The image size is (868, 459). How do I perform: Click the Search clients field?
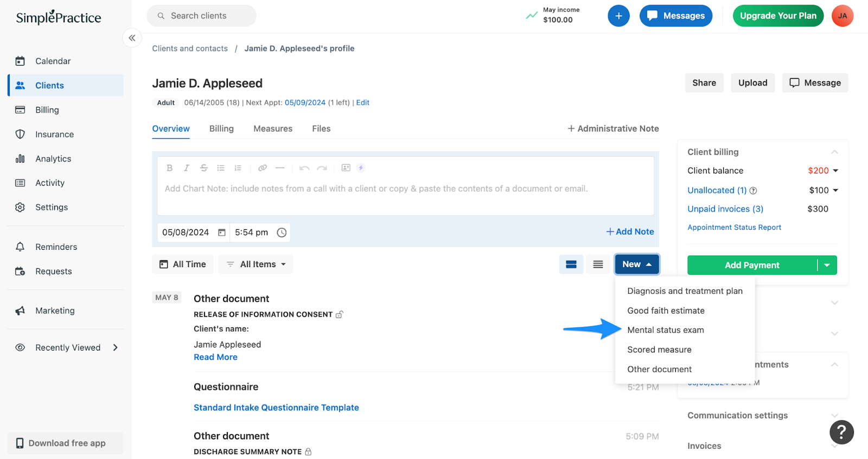pos(201,16)
